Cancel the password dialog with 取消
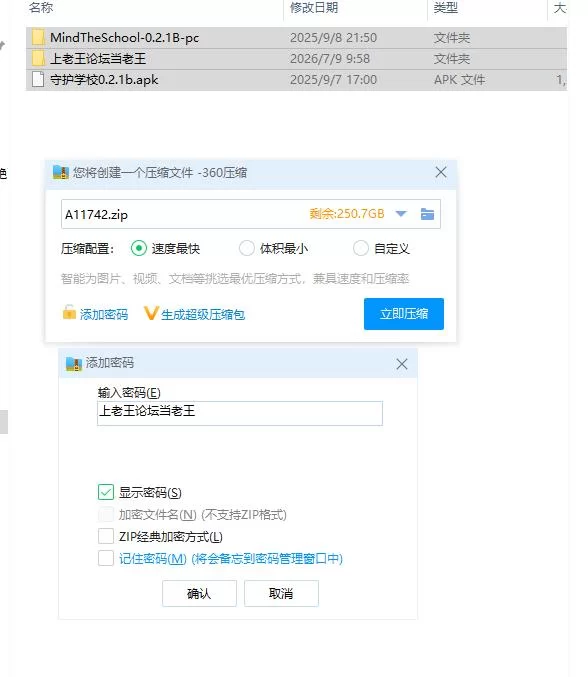The height and width of the screenshot is (677, 588). (x=281, y=594)
